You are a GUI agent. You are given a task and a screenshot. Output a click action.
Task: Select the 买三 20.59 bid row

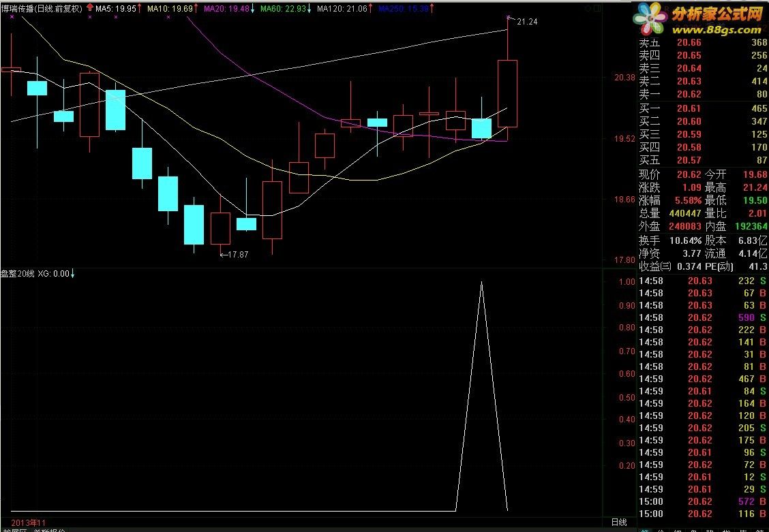(703, 134)
